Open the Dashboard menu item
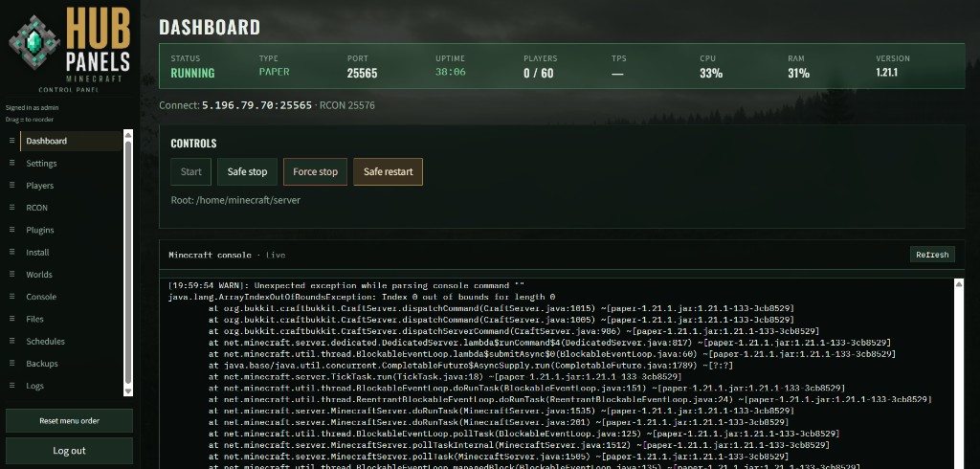The image size is (980, 469). 71,141
